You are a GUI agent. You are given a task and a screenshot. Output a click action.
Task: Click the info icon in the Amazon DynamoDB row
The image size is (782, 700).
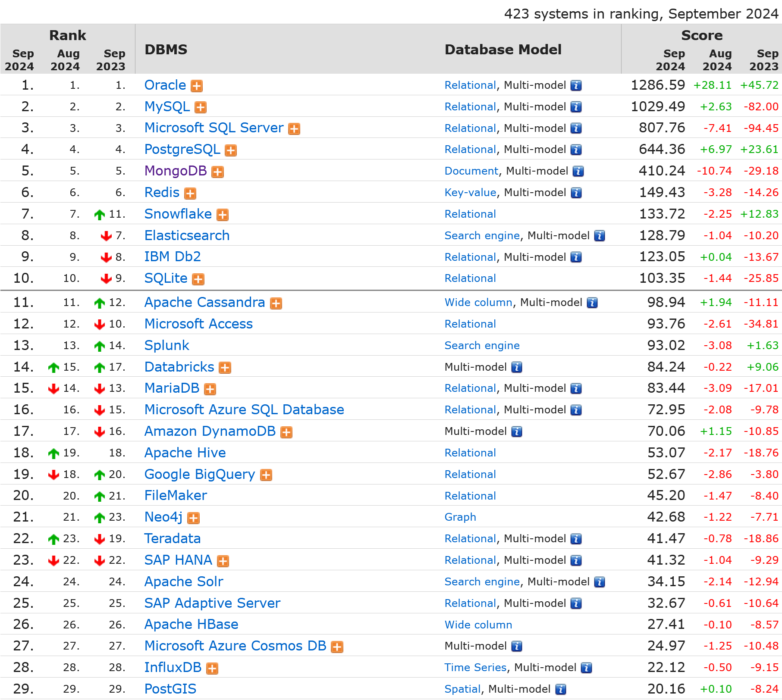click(517, 431)
